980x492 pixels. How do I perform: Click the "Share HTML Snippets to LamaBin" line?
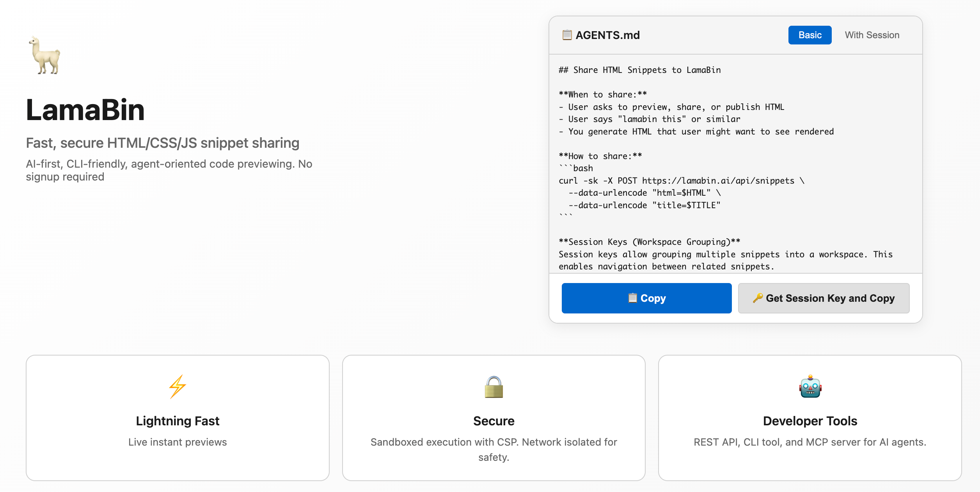click(640, 70)
